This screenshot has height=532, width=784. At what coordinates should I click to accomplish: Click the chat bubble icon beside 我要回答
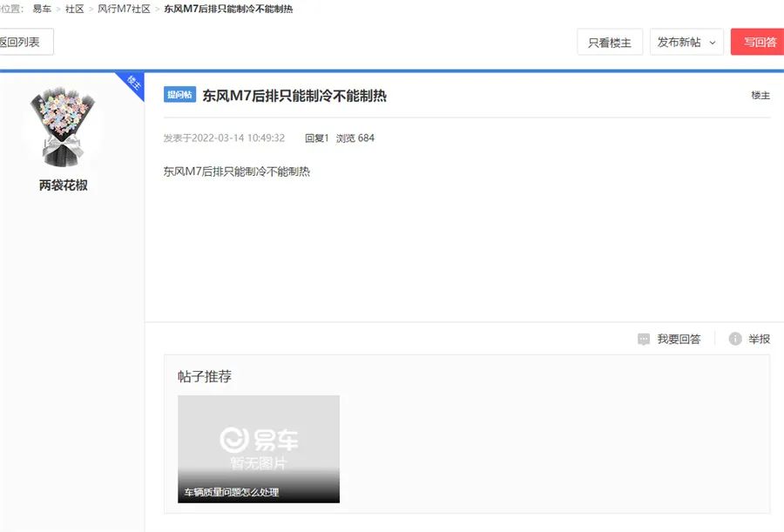[x=644, y=339]
